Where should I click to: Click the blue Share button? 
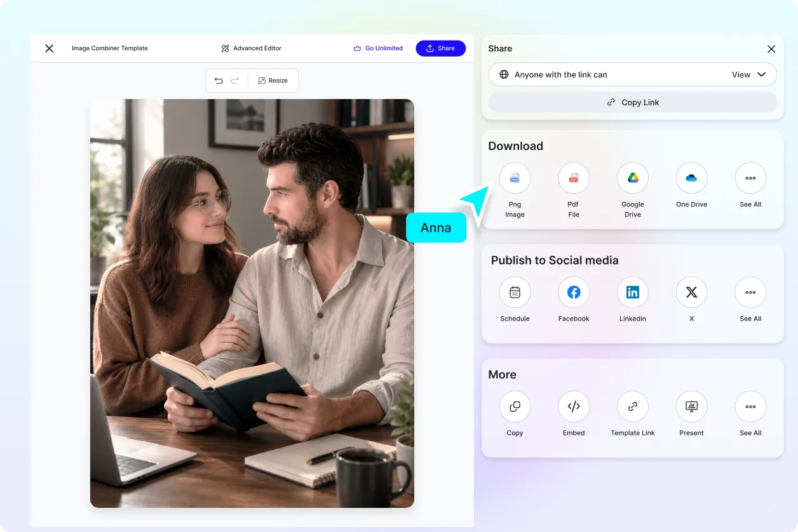441,48
